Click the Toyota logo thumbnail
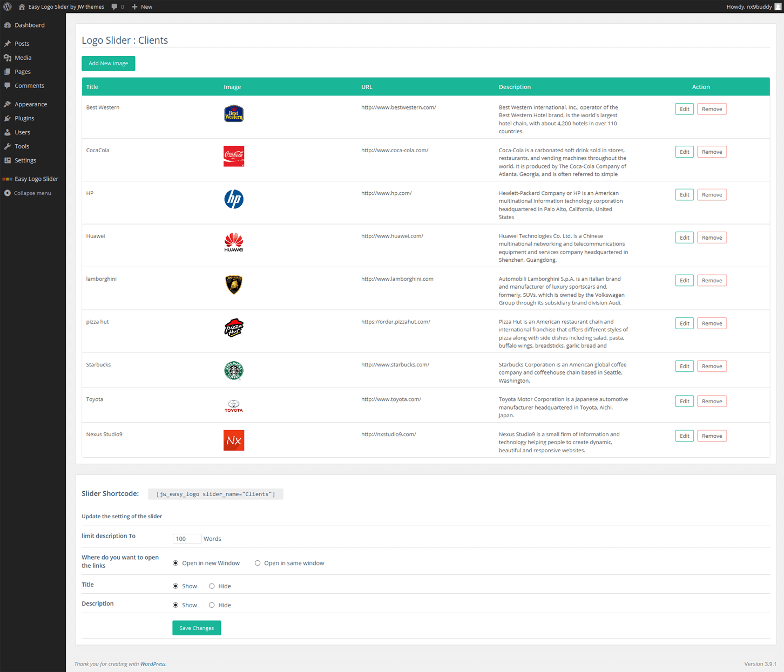This screenshot has width=784, height=672. (234, 406)
